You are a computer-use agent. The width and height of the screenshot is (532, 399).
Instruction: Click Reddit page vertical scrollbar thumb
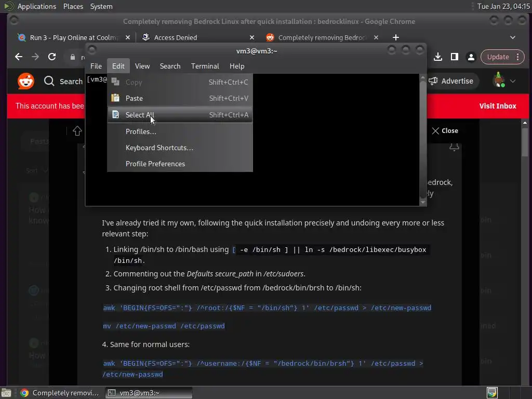point(525,142)
